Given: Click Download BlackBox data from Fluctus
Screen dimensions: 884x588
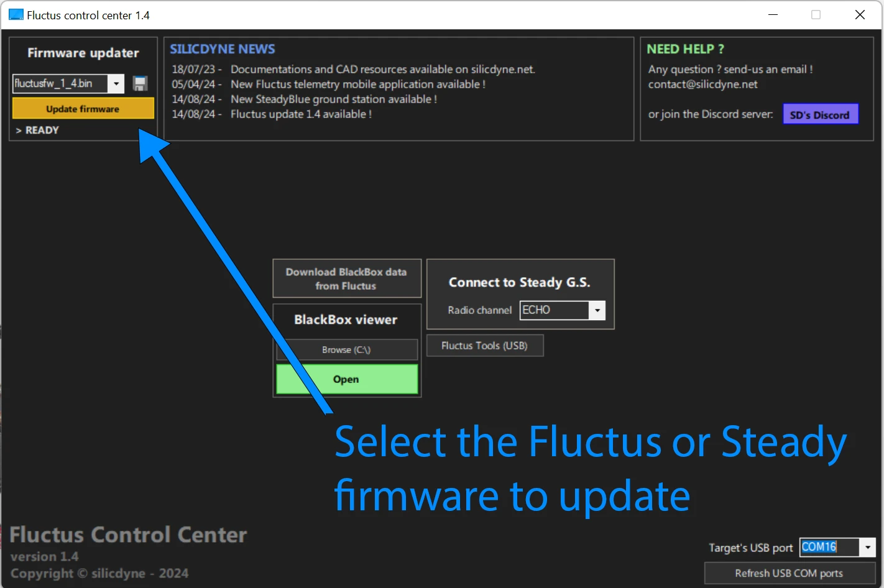Looking at the screenshot, I should tap(346, 279).
